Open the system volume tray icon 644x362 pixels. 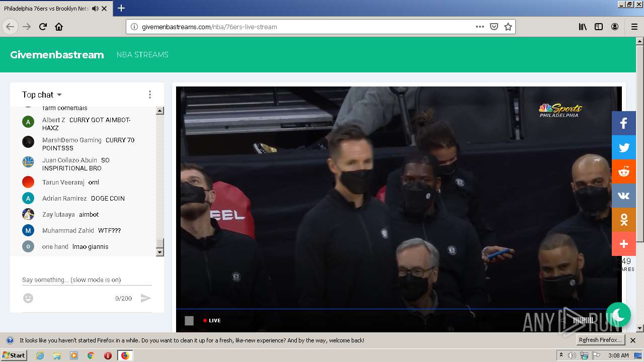pyautogui.click(x=572, y=355)
